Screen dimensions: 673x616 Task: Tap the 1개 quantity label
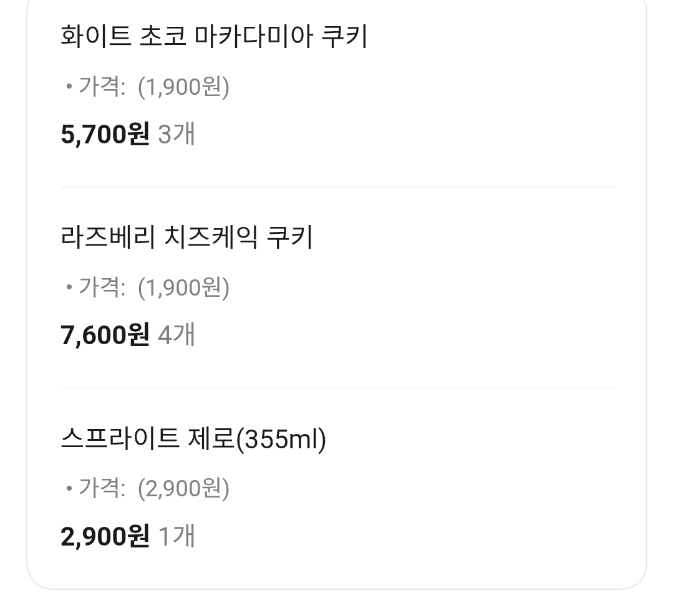pos(177,536)
